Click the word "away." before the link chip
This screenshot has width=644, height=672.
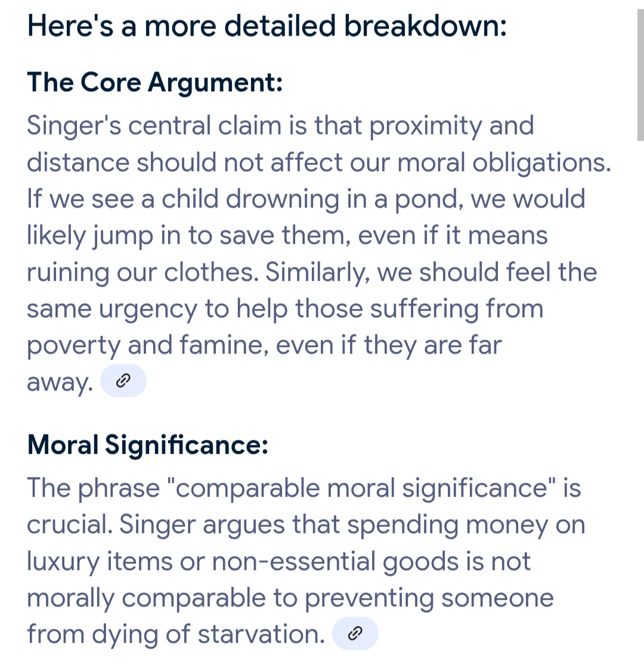click(60, 382)
